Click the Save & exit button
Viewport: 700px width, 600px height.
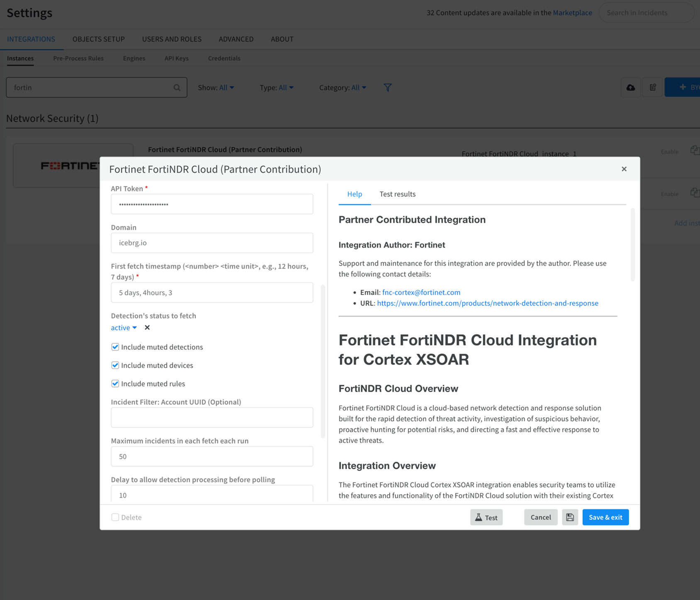coord(605,517)
